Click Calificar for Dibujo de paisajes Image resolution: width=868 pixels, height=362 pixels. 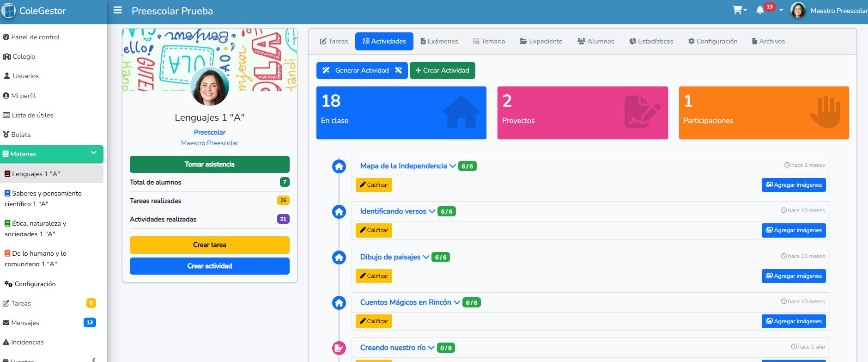coord(374,276)
